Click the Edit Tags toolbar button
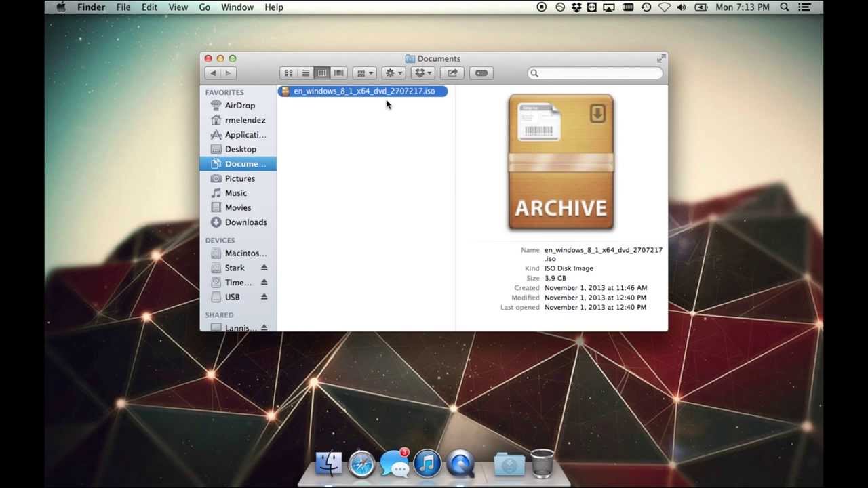Viewport: 868px width, 488px height. 481,73
